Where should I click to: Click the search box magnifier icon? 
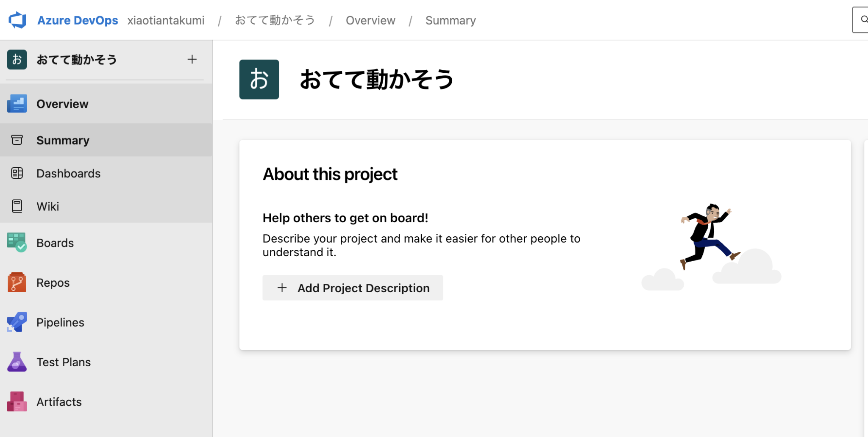864,19
